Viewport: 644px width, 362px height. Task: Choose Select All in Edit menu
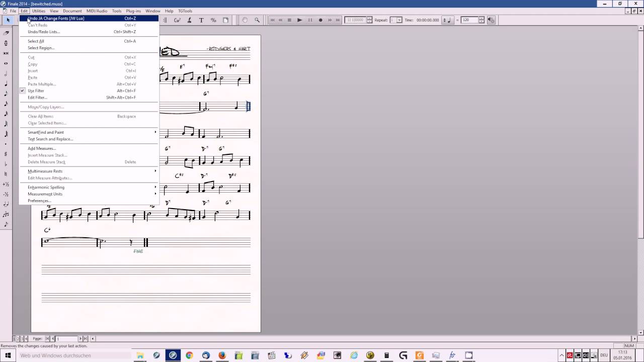[x=89, y=41]
